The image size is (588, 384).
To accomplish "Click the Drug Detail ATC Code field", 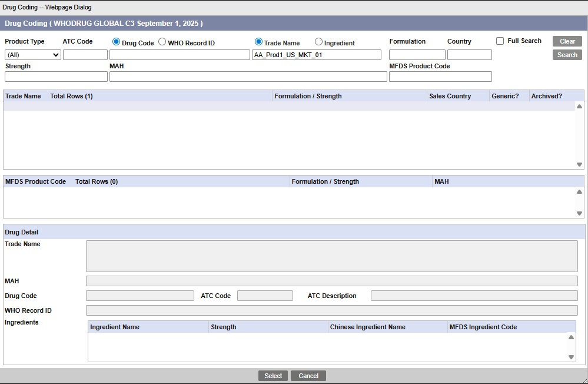I will coord(265,296).
